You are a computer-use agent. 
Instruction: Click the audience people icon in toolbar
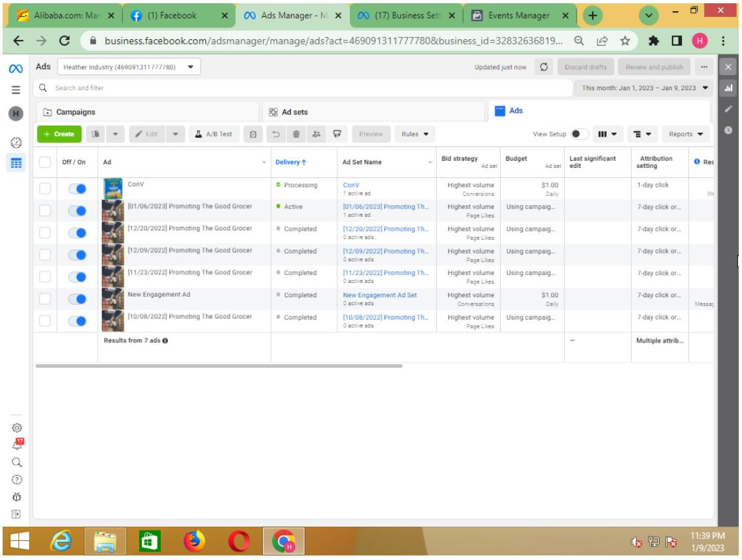pos(316,135)
